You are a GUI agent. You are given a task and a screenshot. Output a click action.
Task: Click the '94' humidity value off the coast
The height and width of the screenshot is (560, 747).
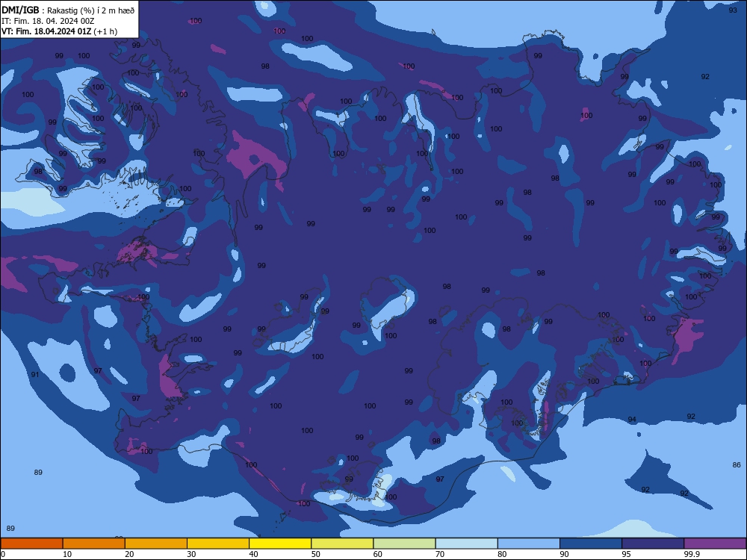632,420
